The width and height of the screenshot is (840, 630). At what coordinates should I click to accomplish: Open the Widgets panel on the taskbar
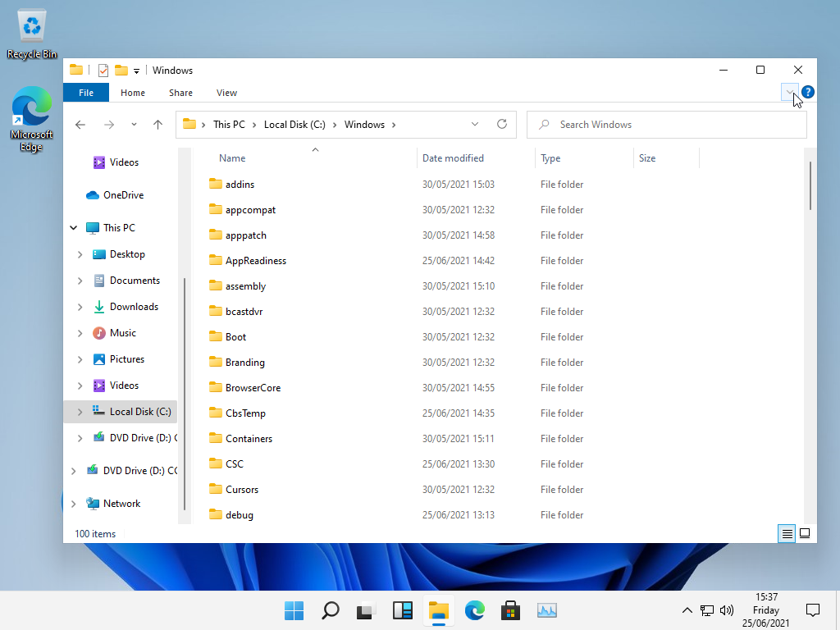coord(402,610)
